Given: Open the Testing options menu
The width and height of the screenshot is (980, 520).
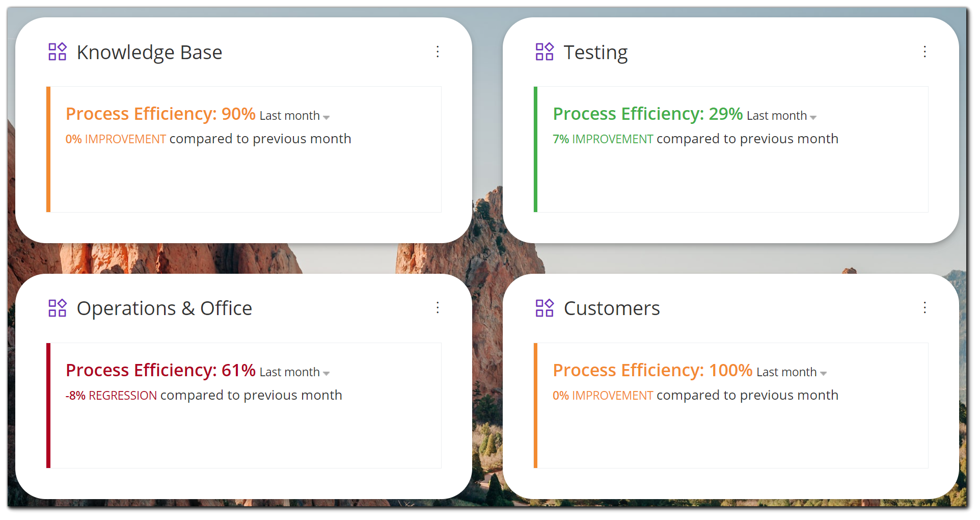Looking at the screenshot, I should click(x=925, y=51).
